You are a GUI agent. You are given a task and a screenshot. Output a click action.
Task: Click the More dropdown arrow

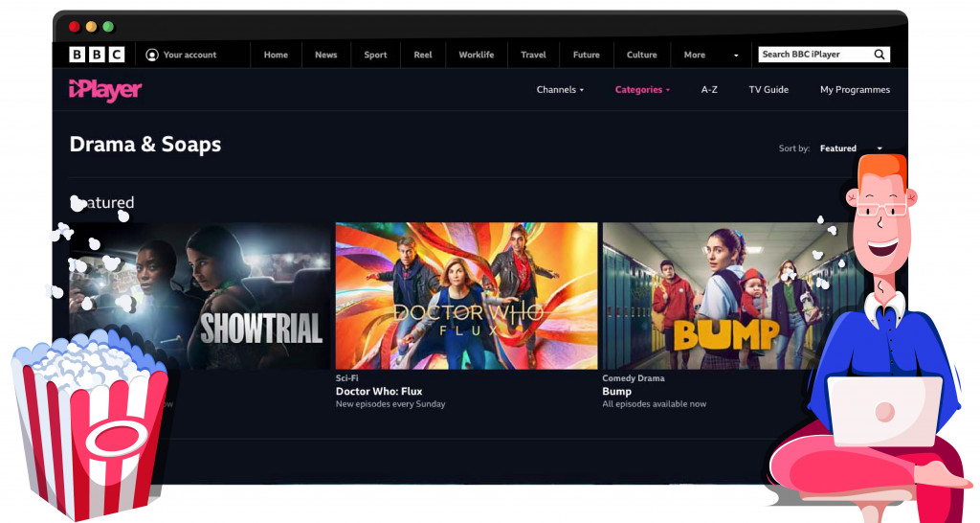(736, 56)
